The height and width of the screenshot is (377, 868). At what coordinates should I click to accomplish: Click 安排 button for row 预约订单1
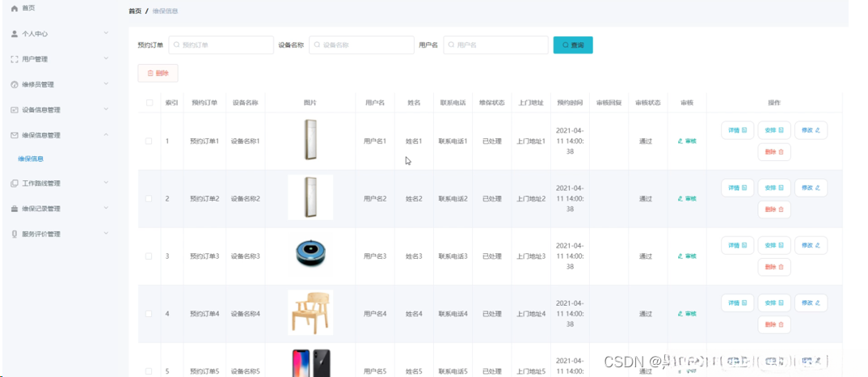coord(774,130)
